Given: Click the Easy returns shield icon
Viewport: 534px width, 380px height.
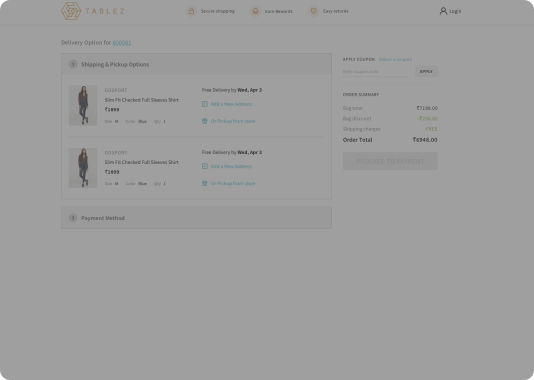Looking at the screenshot, I should pos(314,11).
